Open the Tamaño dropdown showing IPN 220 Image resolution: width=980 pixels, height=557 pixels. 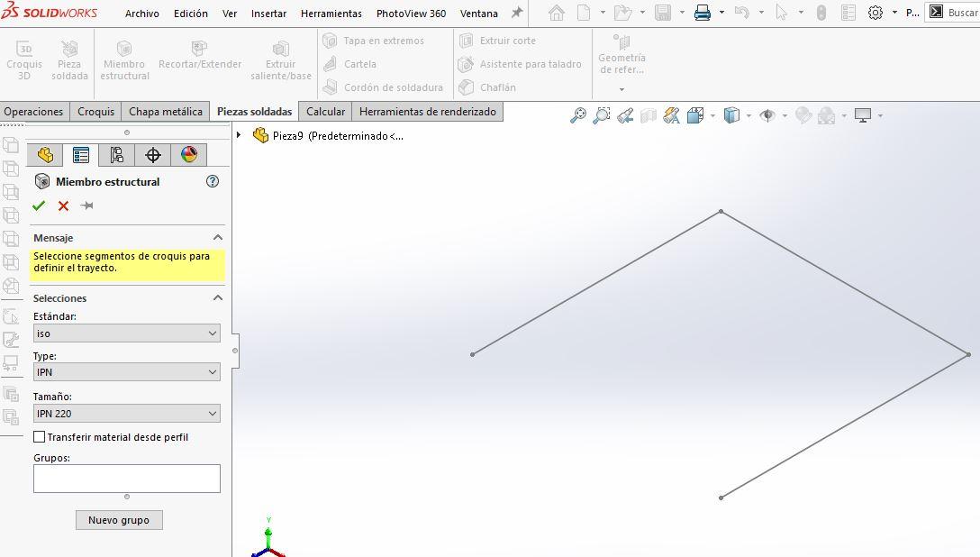click(x=126, y=414)
